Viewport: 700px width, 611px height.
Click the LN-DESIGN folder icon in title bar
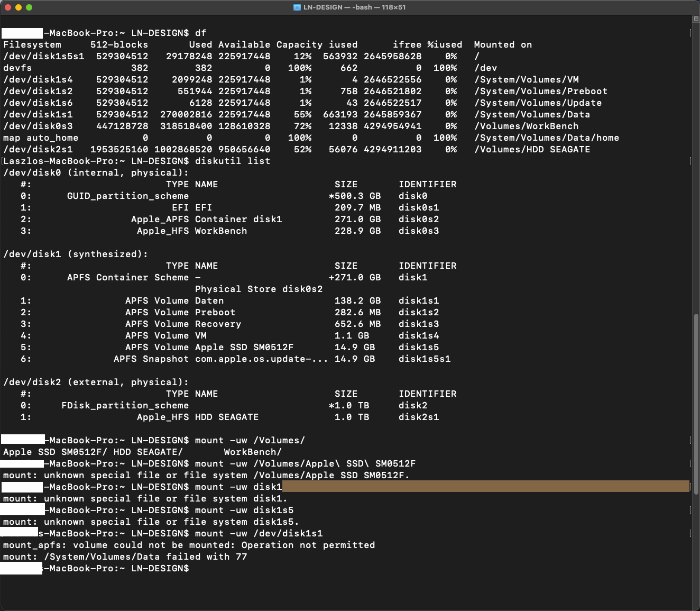tap(297, 7)
